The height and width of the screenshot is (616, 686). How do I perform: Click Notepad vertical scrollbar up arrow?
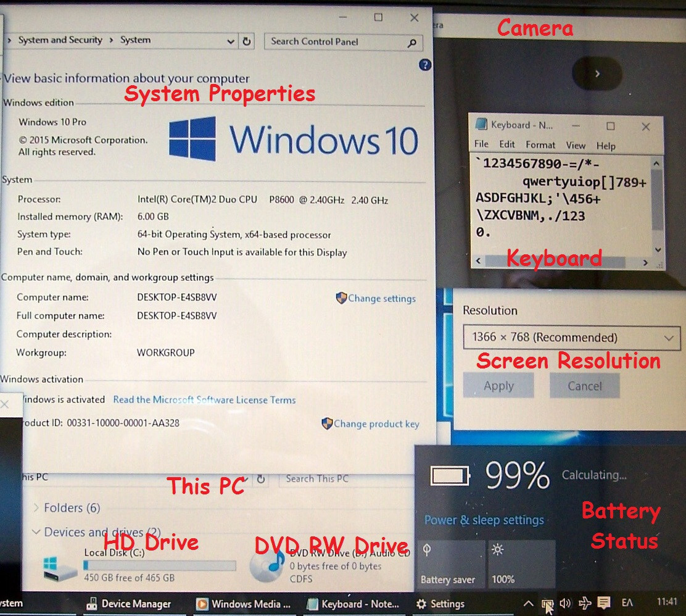coord(656,164)
